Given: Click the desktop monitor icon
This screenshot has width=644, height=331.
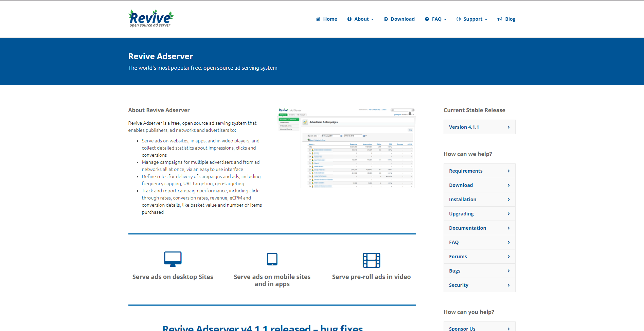Looking at the screenshot, I should click(173, 259).
